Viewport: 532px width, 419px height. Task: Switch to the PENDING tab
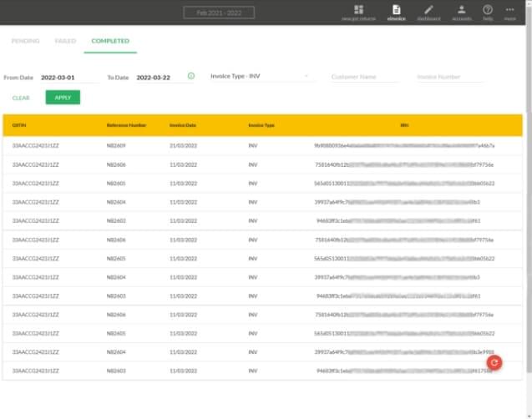[25, 41]
